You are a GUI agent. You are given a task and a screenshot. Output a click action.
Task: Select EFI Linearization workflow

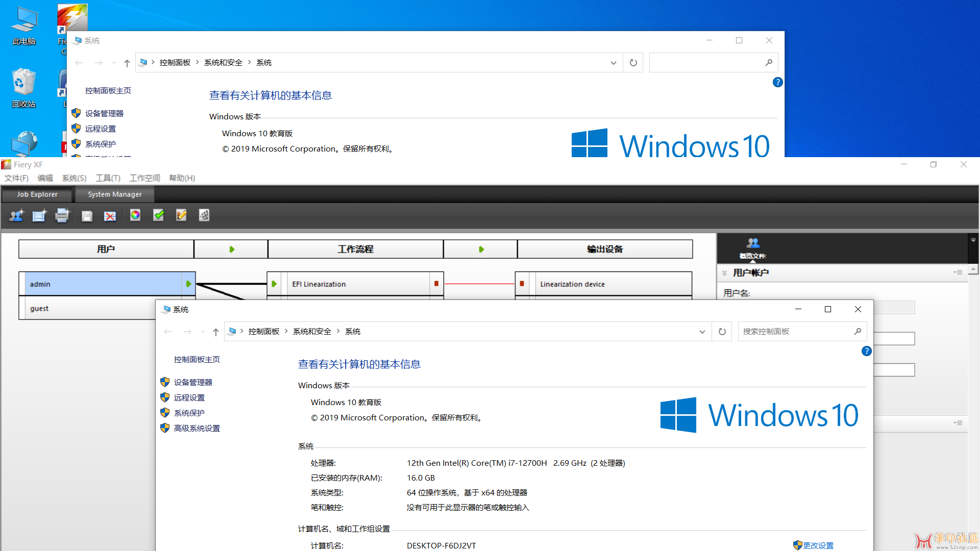coord(355,284)
